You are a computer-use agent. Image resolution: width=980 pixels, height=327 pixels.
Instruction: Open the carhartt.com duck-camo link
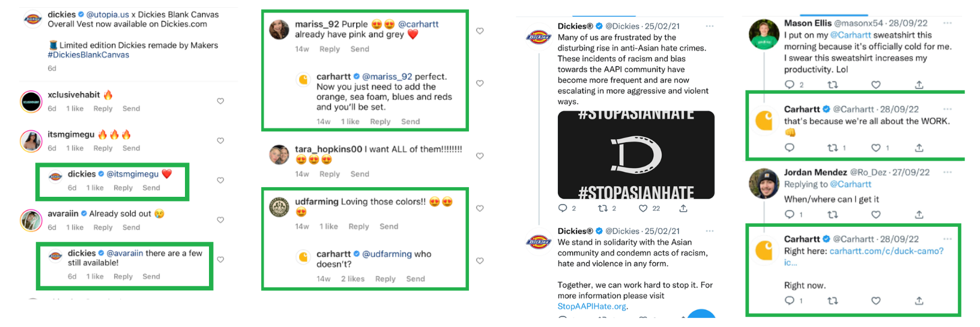click(886, 251)
